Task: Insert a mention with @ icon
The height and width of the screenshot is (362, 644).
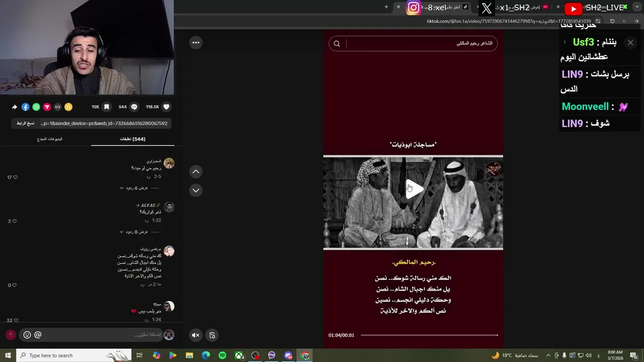Action: coord(38,335)
